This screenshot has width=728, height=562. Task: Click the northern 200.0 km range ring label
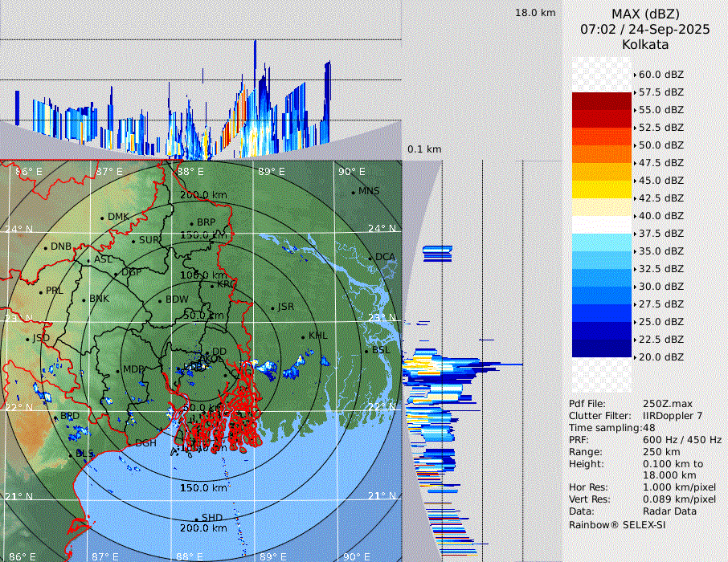pos(202,195)
